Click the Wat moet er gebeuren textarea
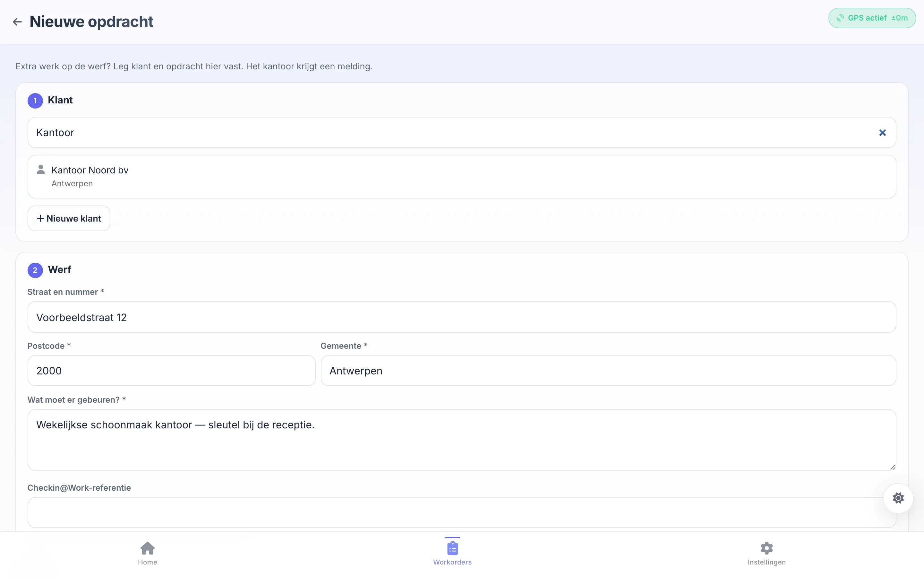The height and width of the screenshot is (578, 924). pyautogui.click(x=462, y=440)
